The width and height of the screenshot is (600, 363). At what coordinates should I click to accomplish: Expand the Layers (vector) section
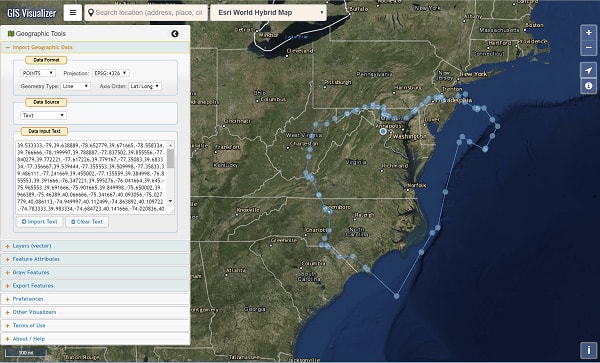pyautogui.click(x=95, y=246)
